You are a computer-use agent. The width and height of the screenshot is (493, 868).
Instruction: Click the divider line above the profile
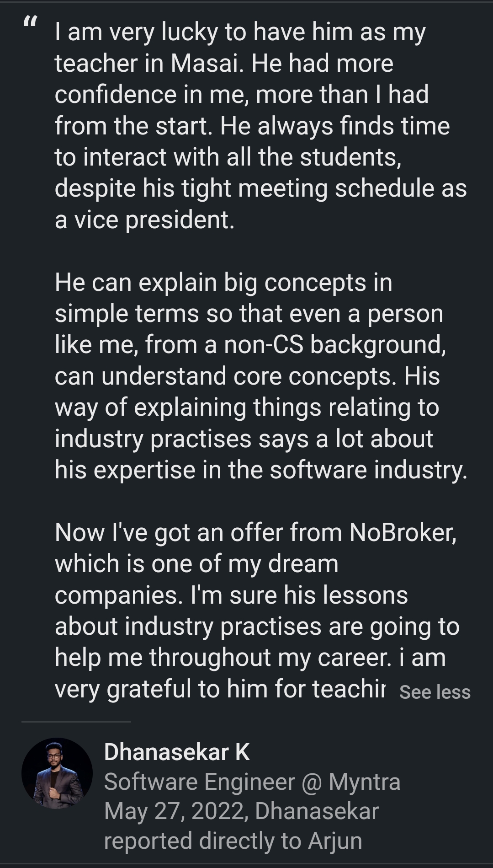[76, 722]
